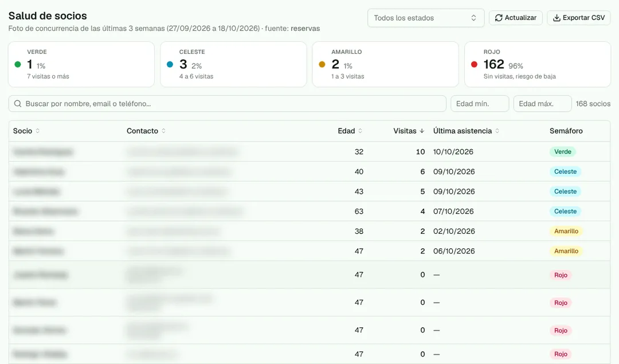Sort by the Contacto column header
This screenshot has width=619, height=364.
[146, 131]
